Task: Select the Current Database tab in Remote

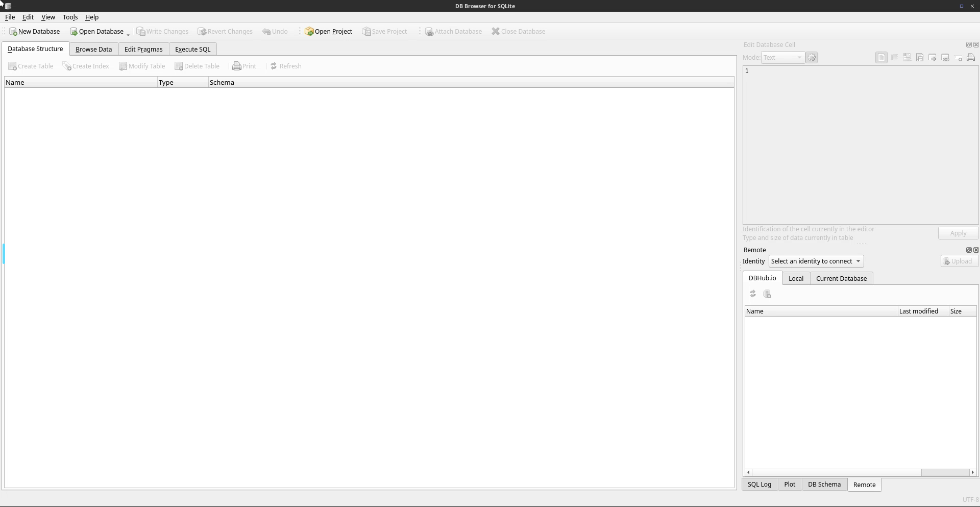Action: click(x=841, y=279)
